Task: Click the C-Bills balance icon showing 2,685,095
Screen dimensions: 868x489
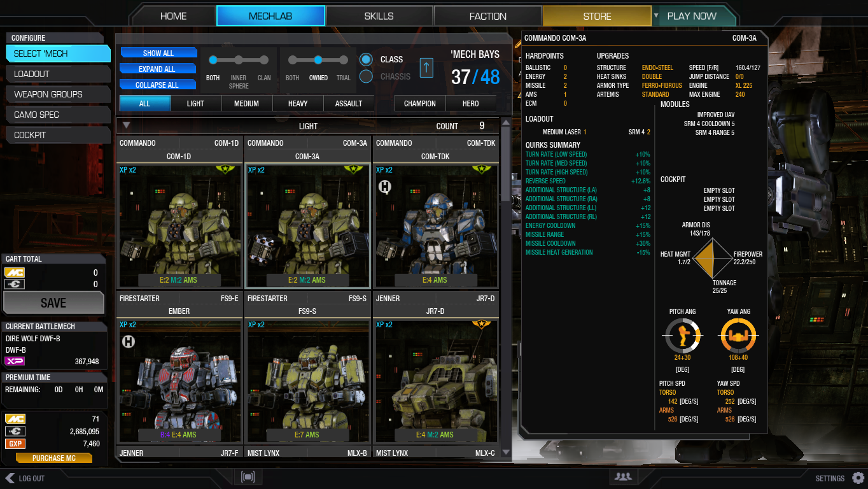Action: click(x=15, y=431)
